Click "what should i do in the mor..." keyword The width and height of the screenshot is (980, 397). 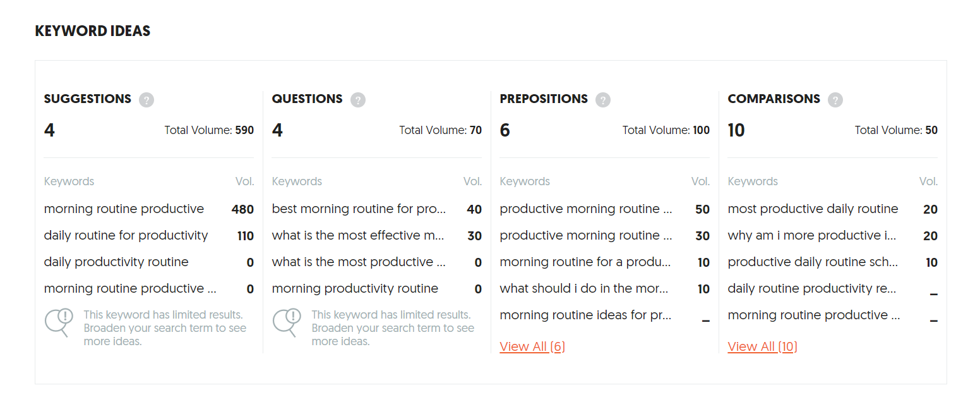(x=584, y=288)
